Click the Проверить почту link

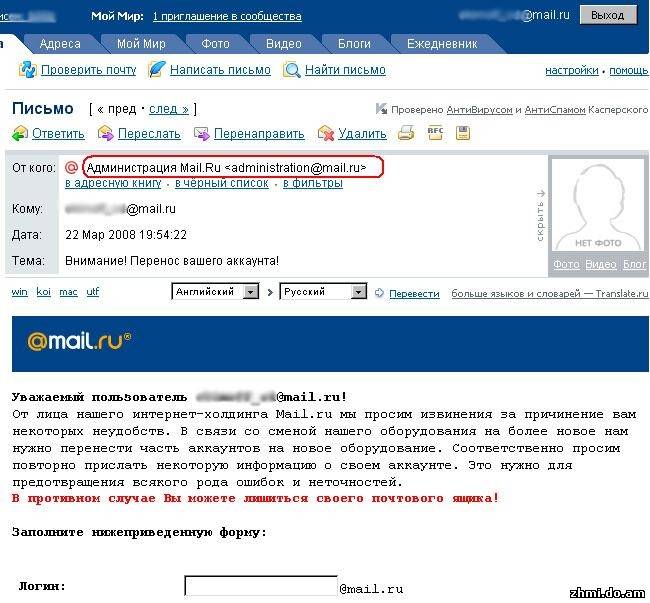[88, 70]
